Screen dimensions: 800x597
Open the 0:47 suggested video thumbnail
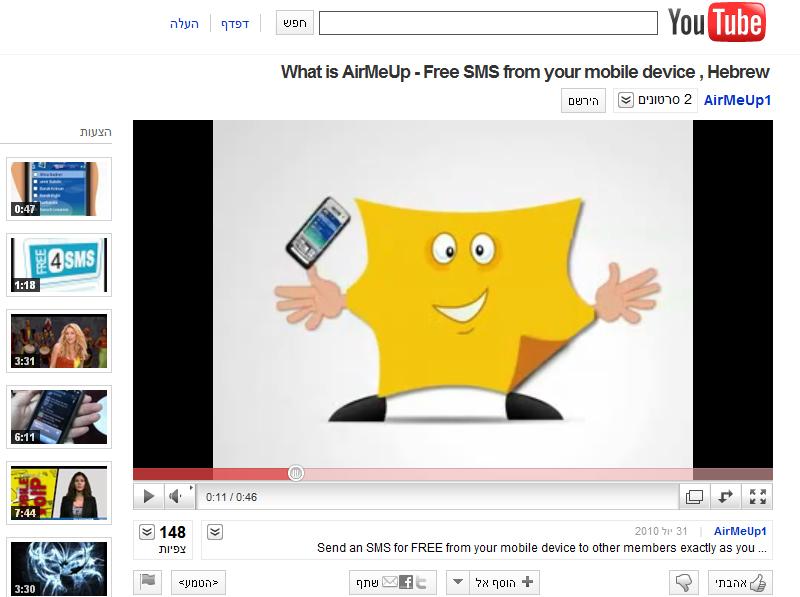pyautogui.click(x=59, y=189)
